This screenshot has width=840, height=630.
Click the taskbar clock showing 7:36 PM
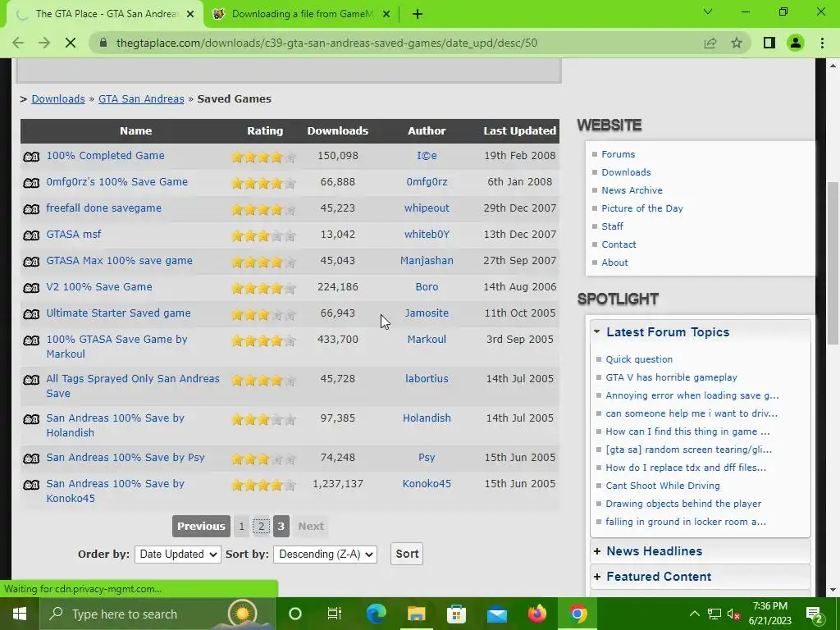click(x=769, y=614)
